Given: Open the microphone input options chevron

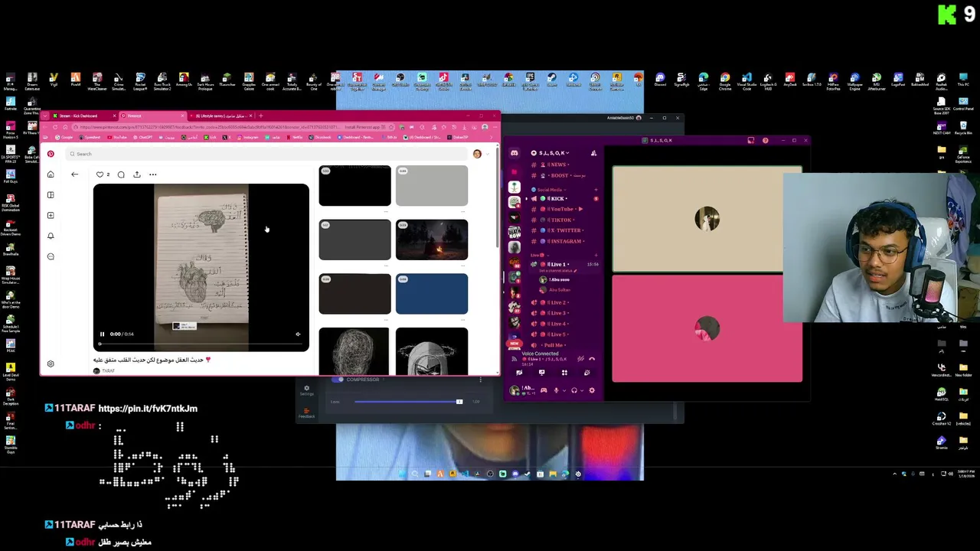Looking at the screenshot, I should point(564,390).
